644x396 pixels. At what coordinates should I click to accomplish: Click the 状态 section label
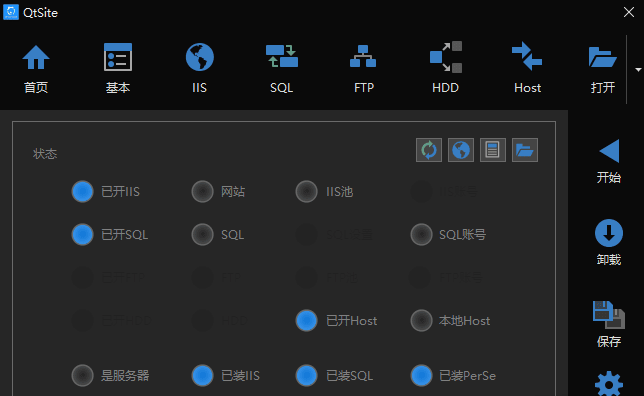click(x=45, y=154)
